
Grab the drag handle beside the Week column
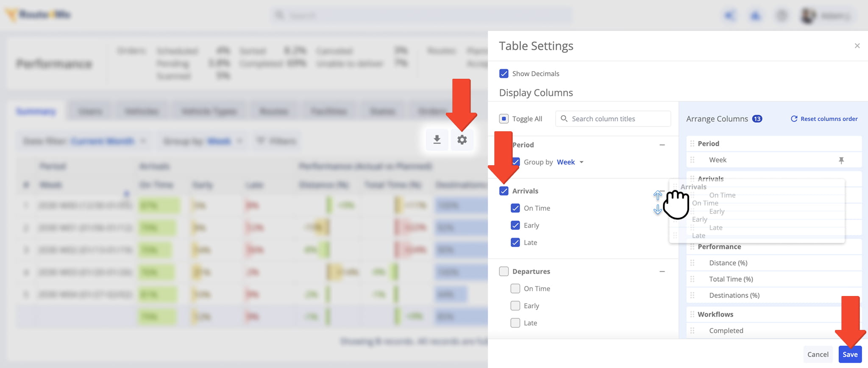692,160
